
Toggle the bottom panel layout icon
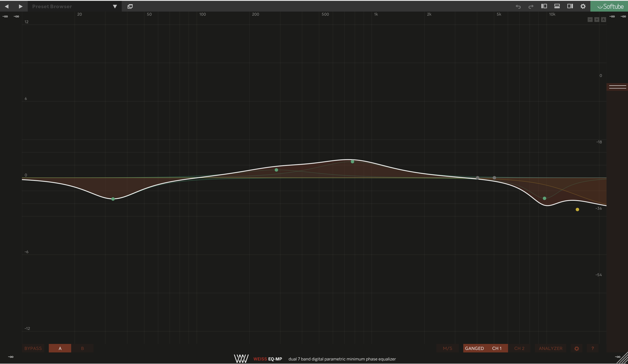click(557, 6)
